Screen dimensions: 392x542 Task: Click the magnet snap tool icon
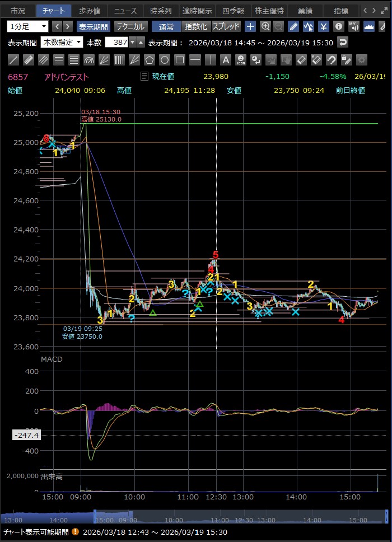pyautogui.click(x=331, y=60)
